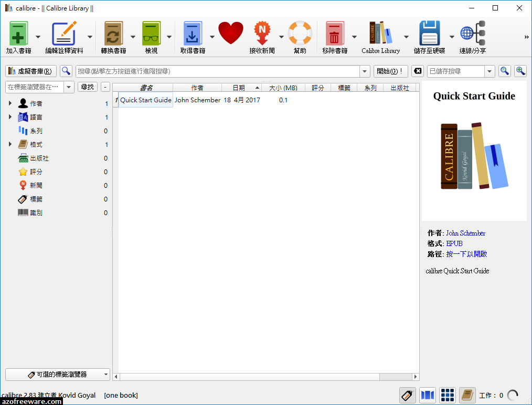Open saved searches (已儲存搜尋) dropdown
Screen dimensions: 532x405
[490, 71]
